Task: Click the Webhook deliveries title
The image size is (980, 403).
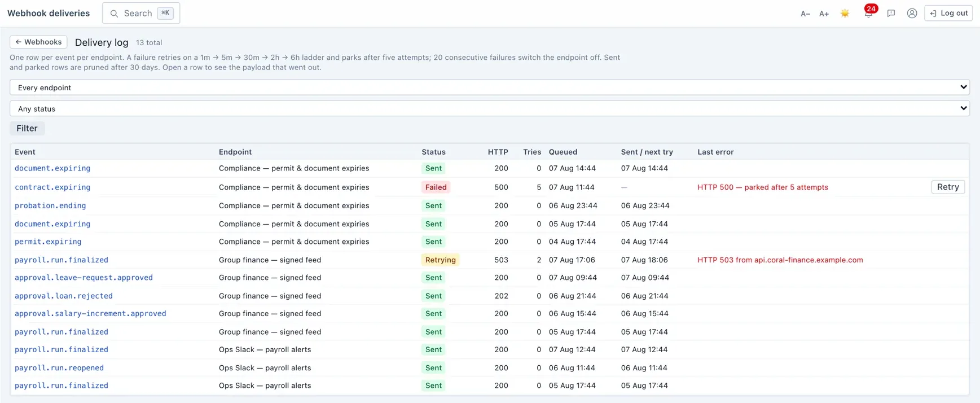Action: coord(49,13)
